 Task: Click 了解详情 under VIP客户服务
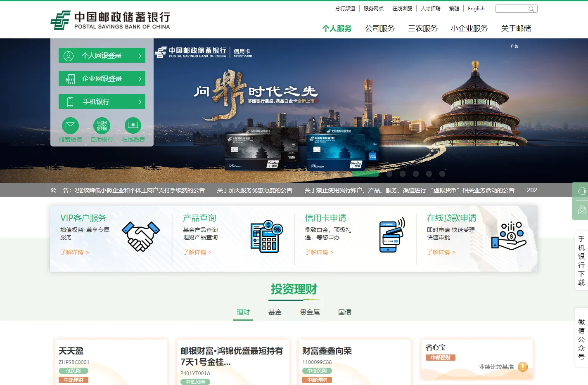pyautogui.click(x=74, y=252)
